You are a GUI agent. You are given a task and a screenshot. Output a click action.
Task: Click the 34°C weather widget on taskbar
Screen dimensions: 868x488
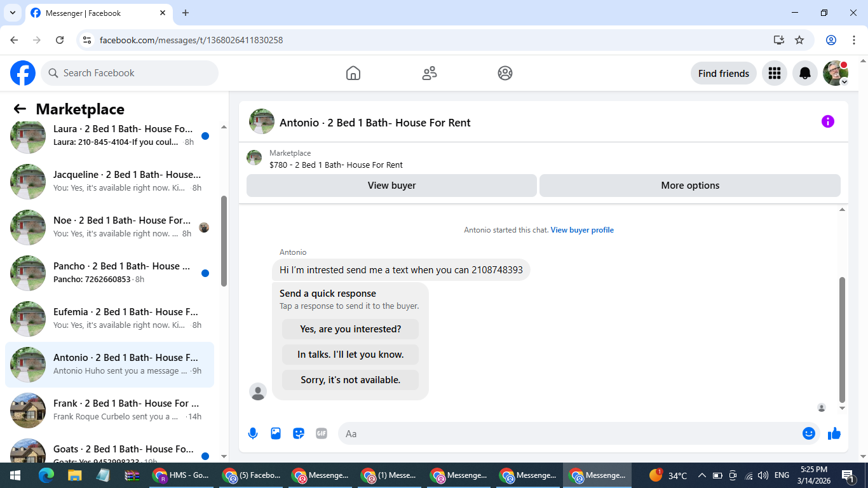click(668, 475)
